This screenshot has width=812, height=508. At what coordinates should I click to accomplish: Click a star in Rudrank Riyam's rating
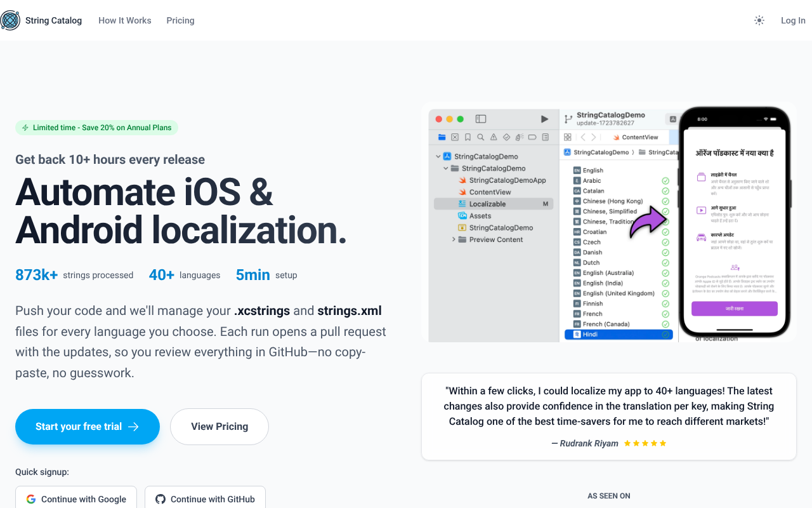tap(645, 443)
